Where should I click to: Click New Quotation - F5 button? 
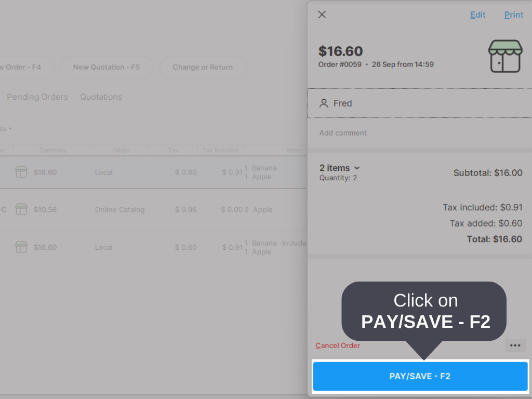click(x=106, y=67)
